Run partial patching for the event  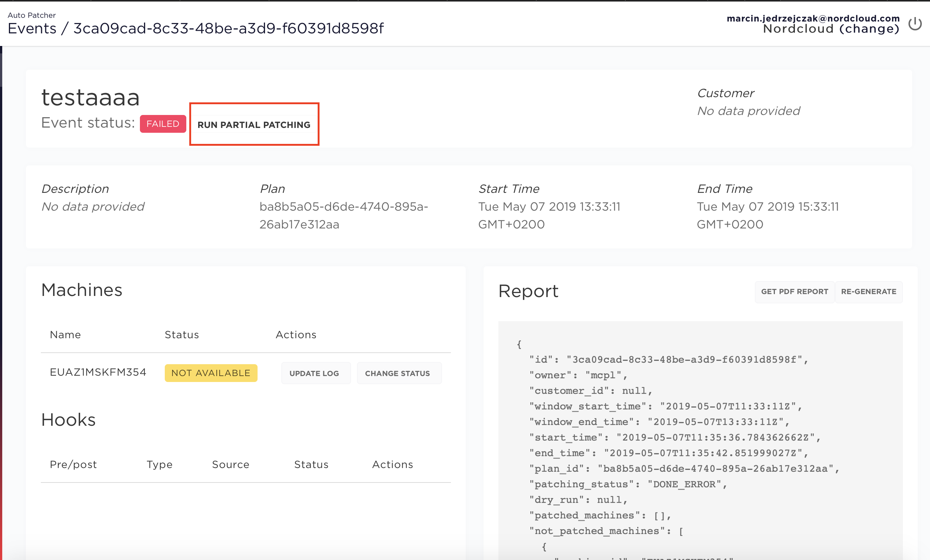pyautogui.click(x=253, y=125)
